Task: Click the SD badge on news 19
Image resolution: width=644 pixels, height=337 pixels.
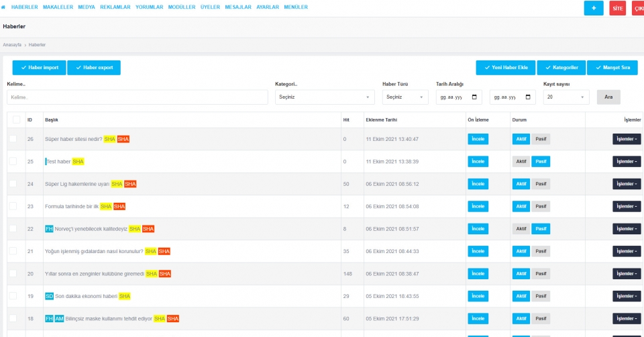Action: (x=49, y=296)
